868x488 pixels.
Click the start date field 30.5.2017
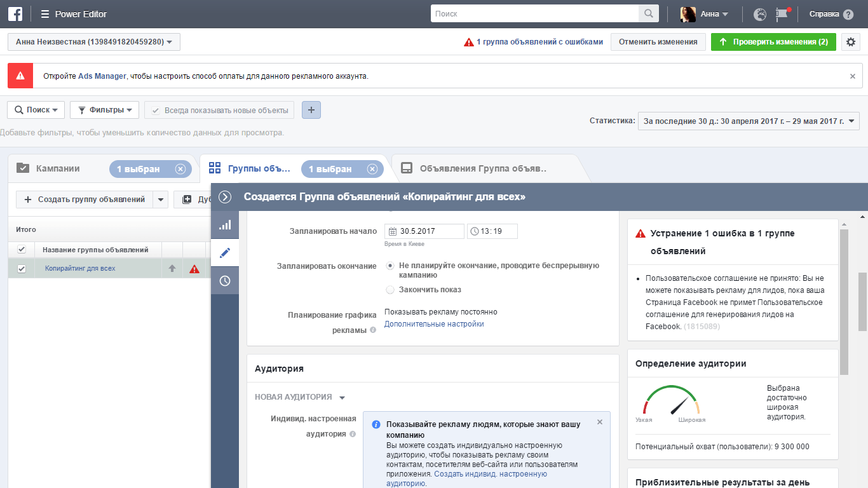tap(424, 231)
